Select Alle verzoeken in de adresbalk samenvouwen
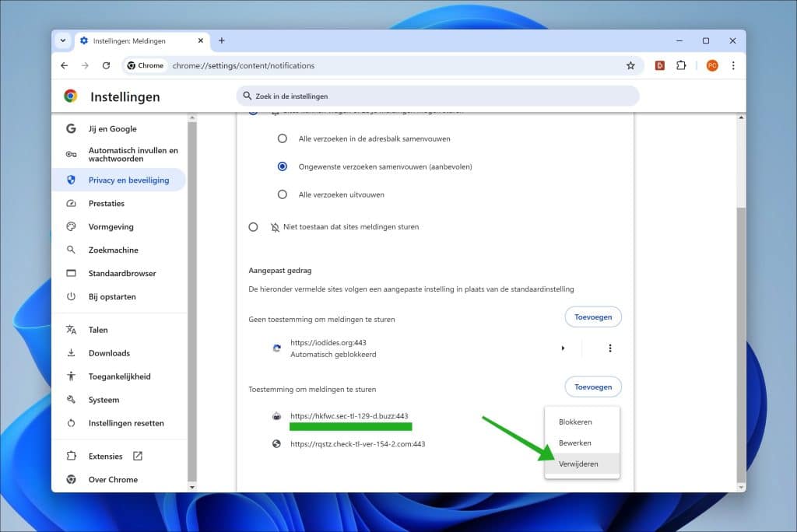 click(282, 138)
